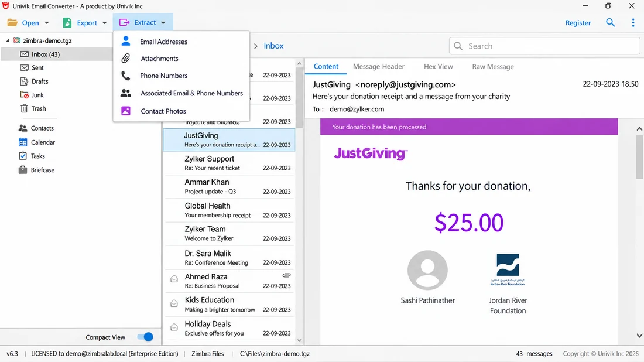644x362 pixels.
Task: Click the Sashi Pathinather avatar image
Action: pyautogui.click(x=427, y=270)
